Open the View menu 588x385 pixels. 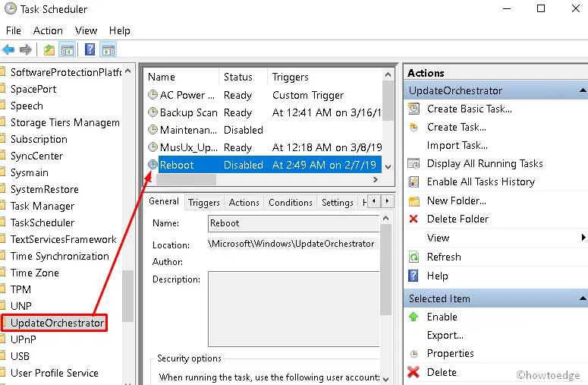(x=86, y=30)
